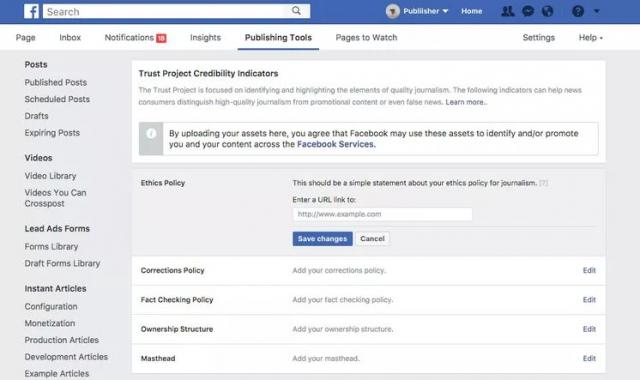Click the info icon in the upload notice
Screen dimensions: 640x380
click(x=151, y=133)
